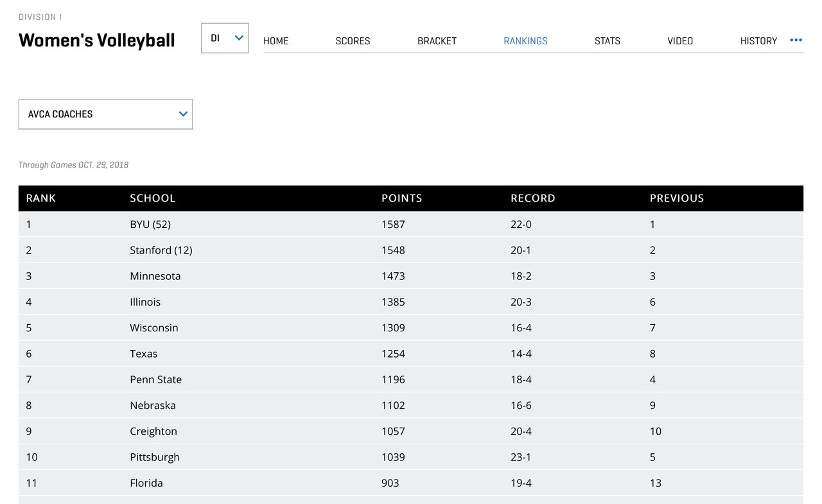Click BYU's points value 1587

[x=393, y=225]
